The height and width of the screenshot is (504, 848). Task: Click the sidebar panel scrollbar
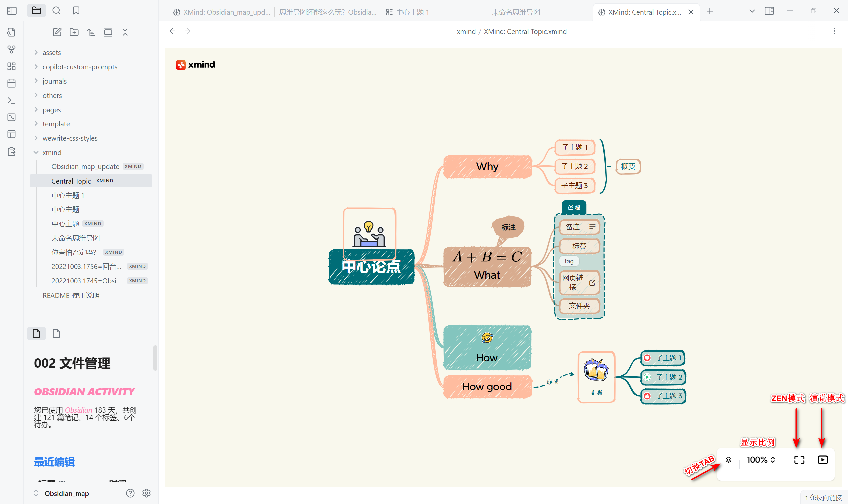coord(155,358)
